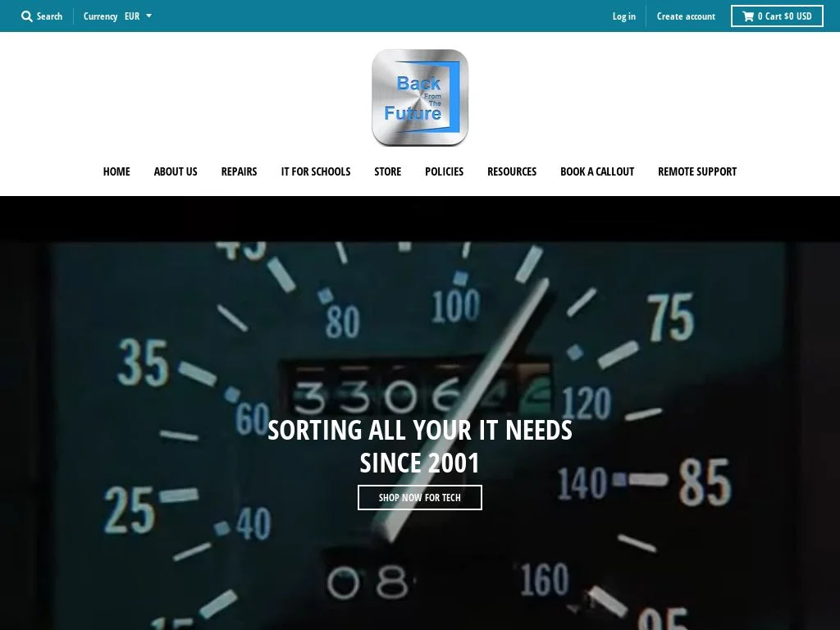
Task: Click the shopping cart icon
Action: point(748,16)
